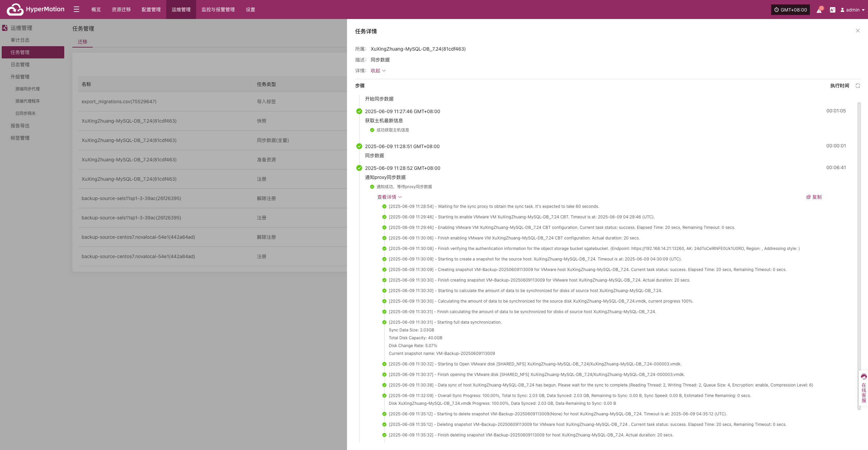Open the 在线客服 online support widget
Viewport: 868px width, 450px height.
[864, 388]
